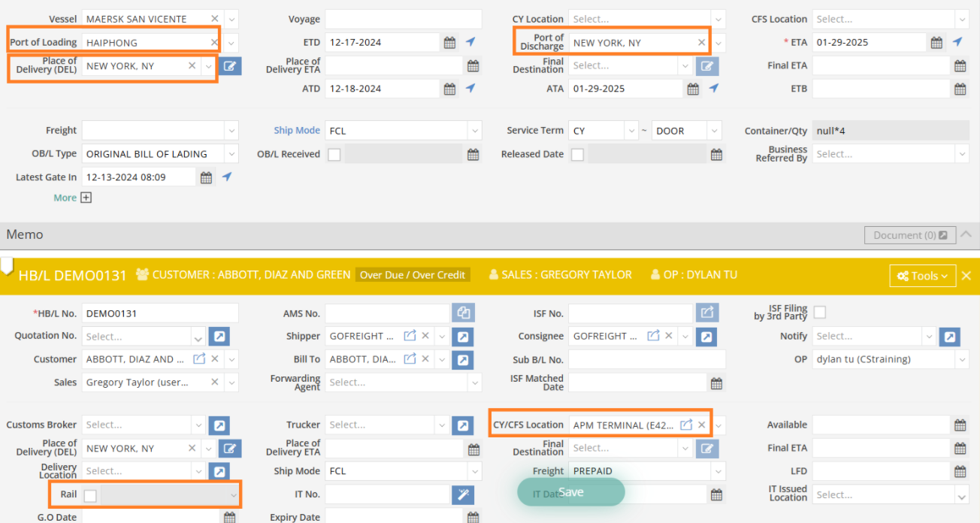Click copy icon next to AMS No.
Screen dimensions: 980x523
click(x=463, y=313)
